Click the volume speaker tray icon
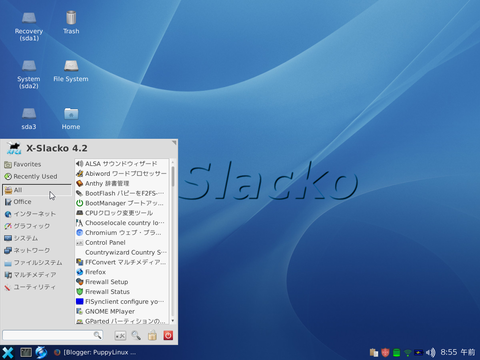The image size is (480, 360). [x=431, y=352]
